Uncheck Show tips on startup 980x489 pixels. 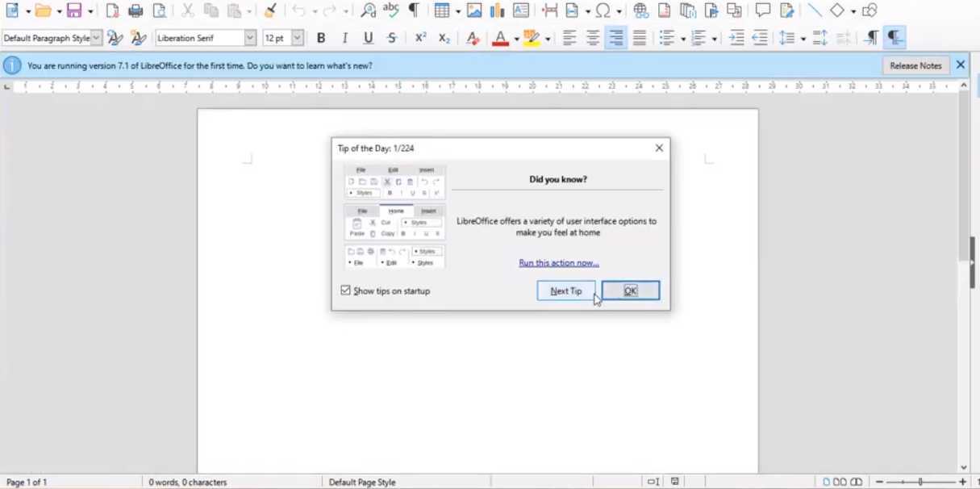346,290
